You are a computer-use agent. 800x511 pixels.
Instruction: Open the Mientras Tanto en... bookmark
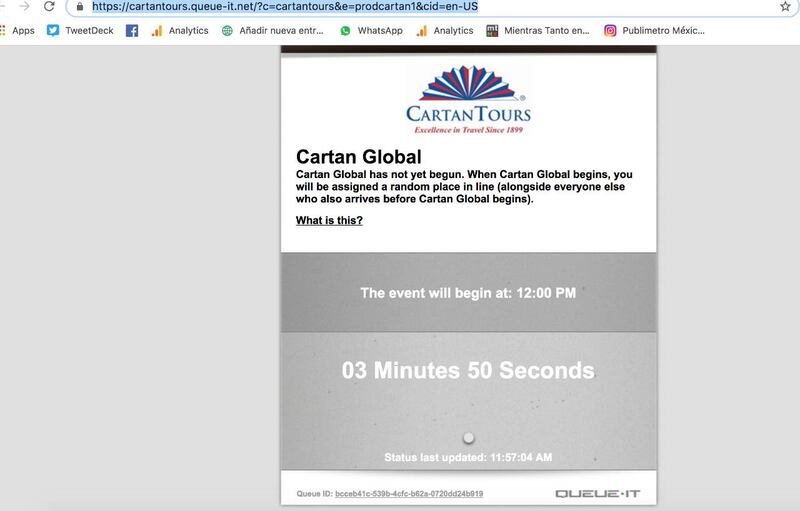(538, 31)
